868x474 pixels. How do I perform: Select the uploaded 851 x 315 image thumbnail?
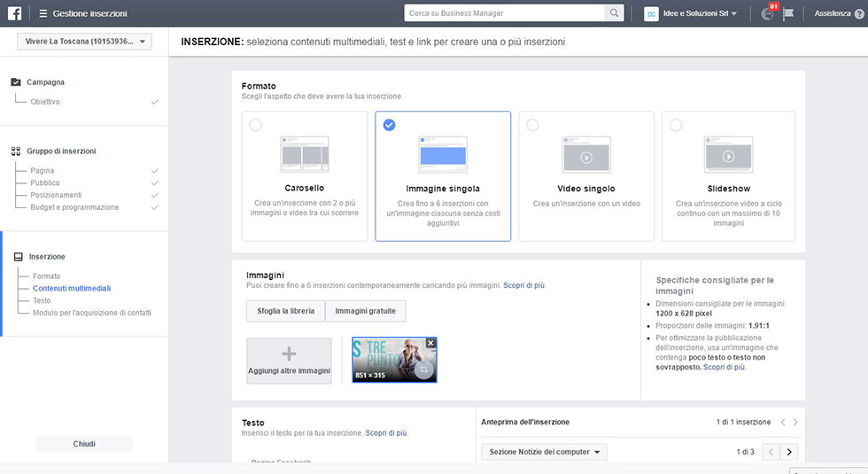pyautogui.click(x=394, y=360)
